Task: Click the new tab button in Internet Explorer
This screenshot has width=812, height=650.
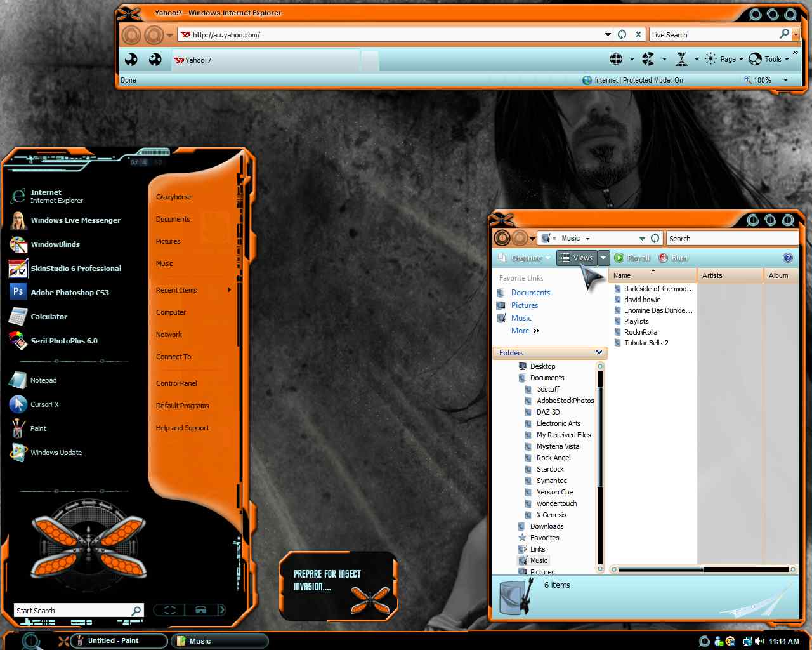Action: pos(370,61)
